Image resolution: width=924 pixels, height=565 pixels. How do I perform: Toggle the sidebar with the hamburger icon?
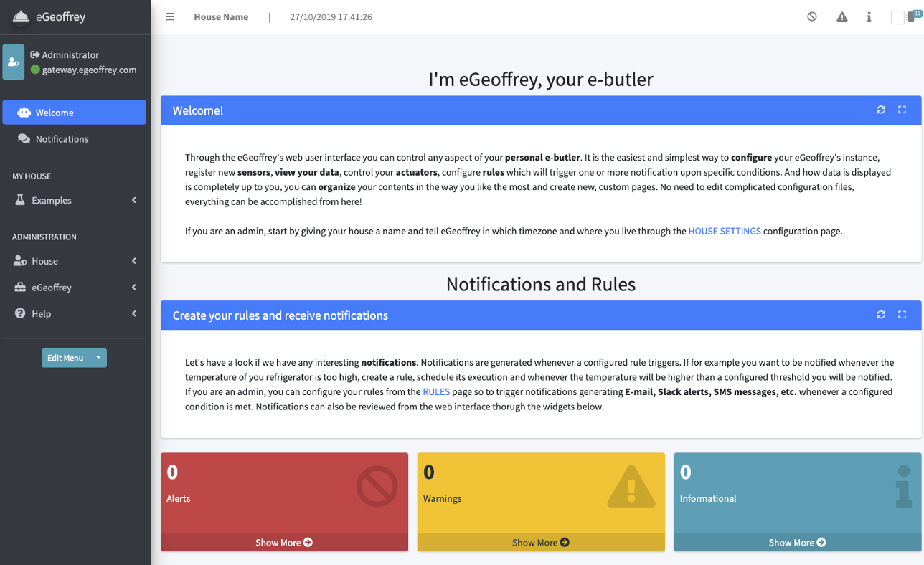click(x=170, y=17)
